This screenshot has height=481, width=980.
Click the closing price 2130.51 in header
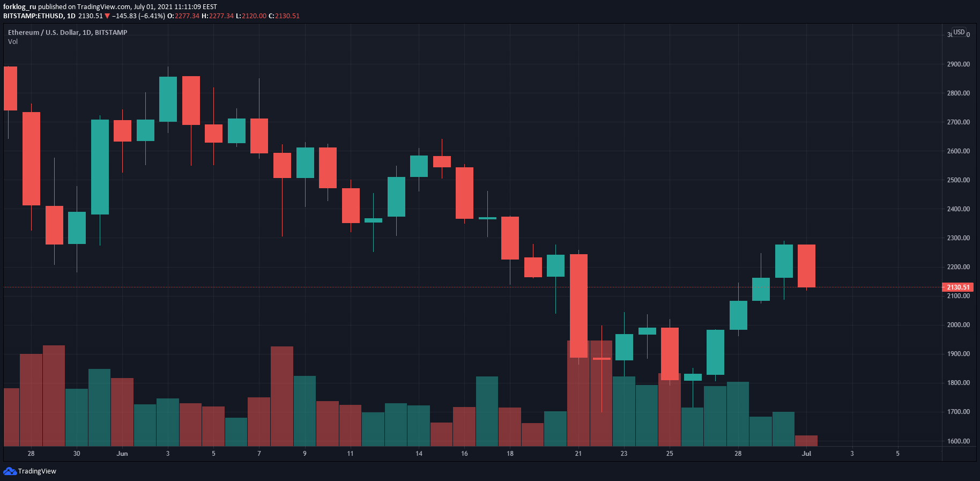(x=287, y=16)
